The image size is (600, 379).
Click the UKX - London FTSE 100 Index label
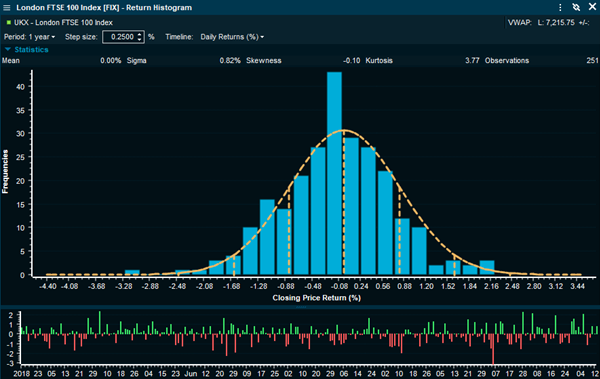tap(64, 23)
